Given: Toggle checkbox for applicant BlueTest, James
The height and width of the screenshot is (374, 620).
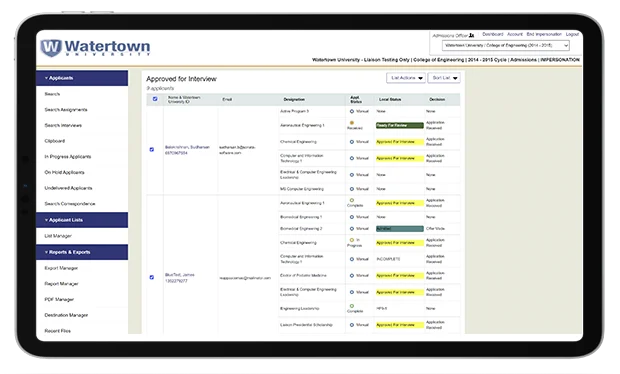Looking at the screenshot, I should click(x=151, y=277).
